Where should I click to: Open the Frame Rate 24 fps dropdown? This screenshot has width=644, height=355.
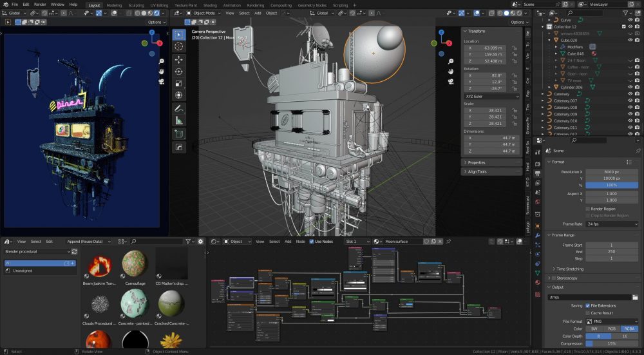click(x=612, y=224)
